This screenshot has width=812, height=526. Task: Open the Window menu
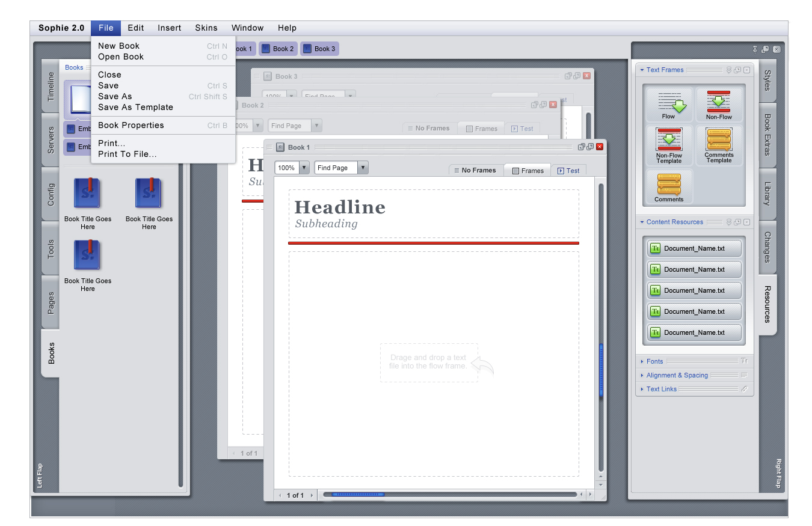coord(248,28)
